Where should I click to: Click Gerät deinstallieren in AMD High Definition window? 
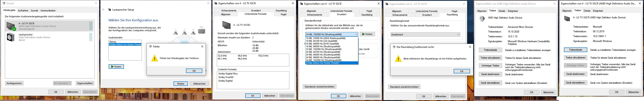(490, 83)
